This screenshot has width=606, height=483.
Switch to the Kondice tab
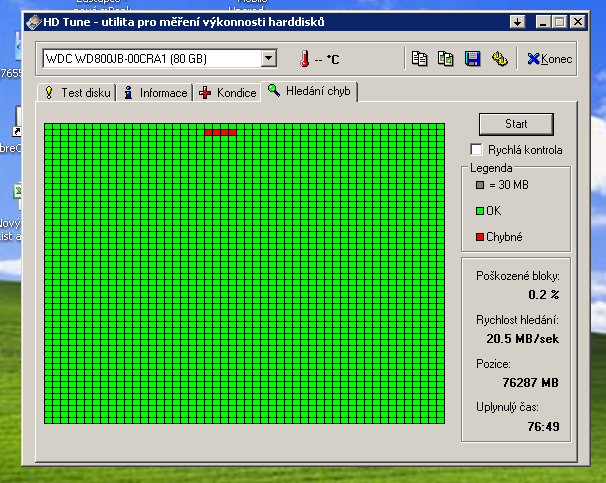227,93
